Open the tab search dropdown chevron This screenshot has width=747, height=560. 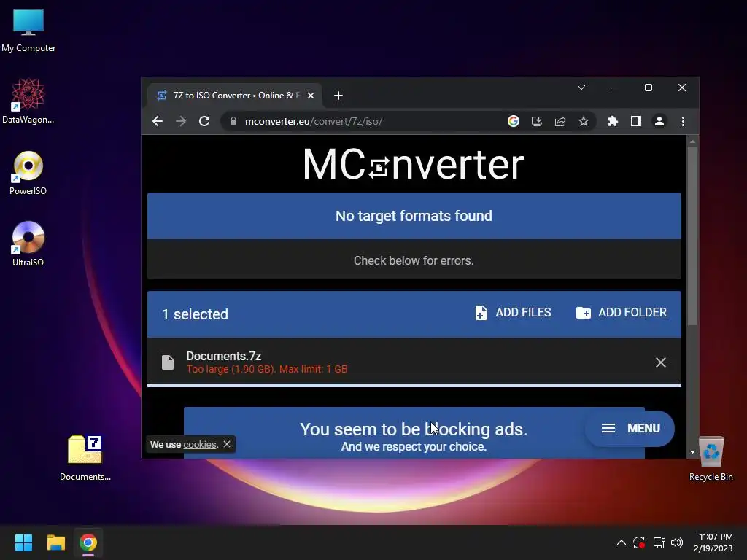coord(581,87)
